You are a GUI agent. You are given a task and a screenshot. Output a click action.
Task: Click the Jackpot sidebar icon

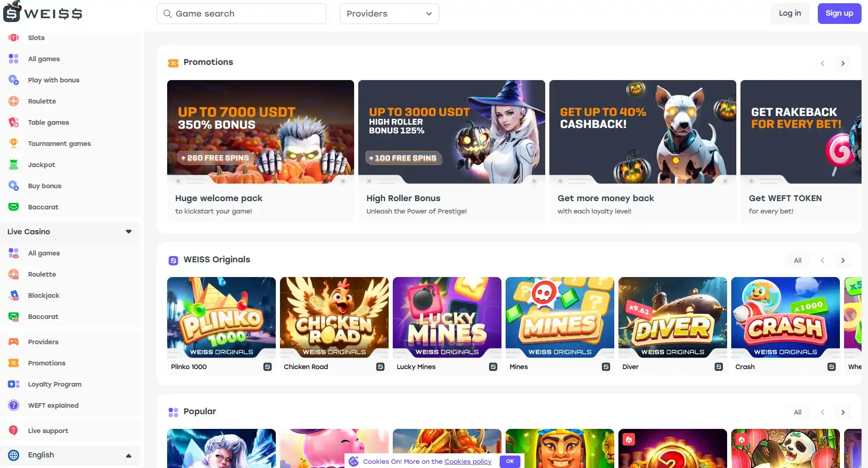point(14,165)
